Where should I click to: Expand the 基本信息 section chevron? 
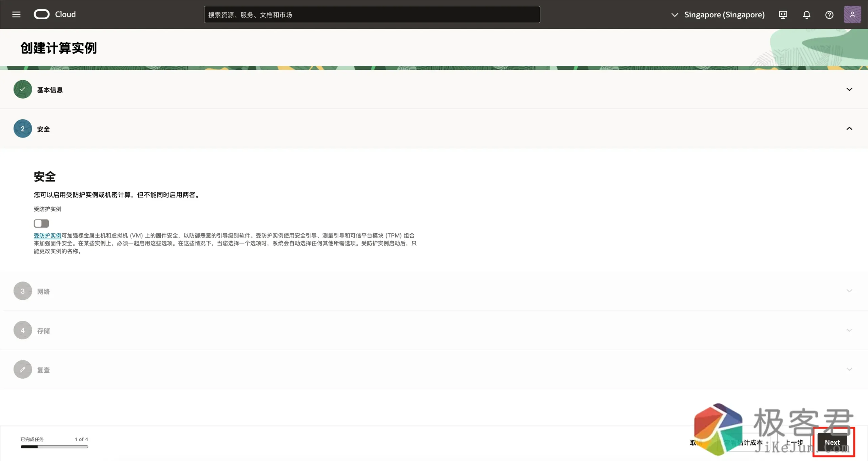pos(849,89)
